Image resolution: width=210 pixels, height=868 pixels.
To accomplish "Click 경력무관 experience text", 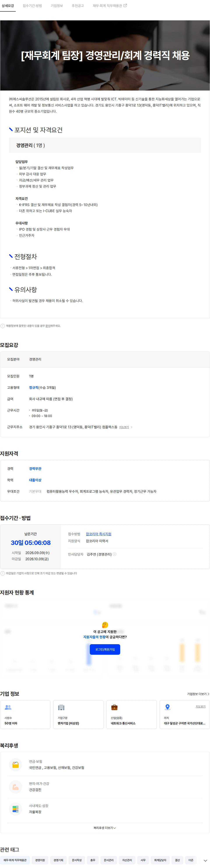I will [x=35, y=469].
